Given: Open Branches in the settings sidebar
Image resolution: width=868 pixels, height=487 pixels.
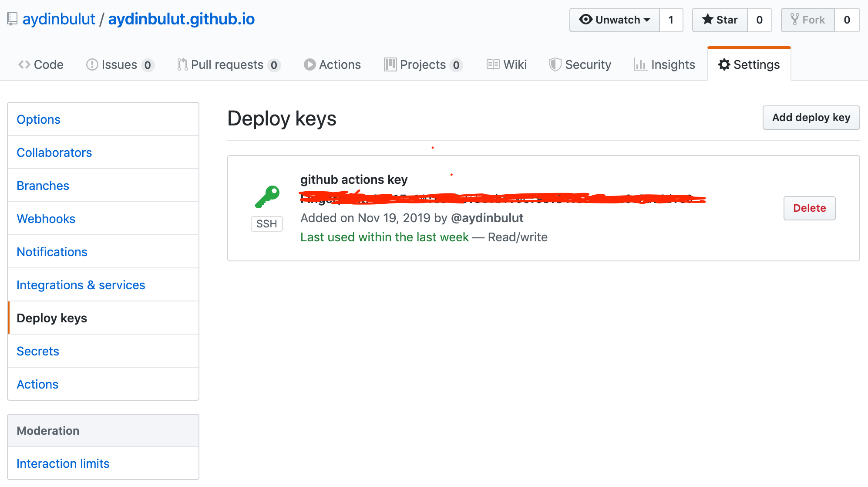Looking at the screenshot, I should click(103, 186).
